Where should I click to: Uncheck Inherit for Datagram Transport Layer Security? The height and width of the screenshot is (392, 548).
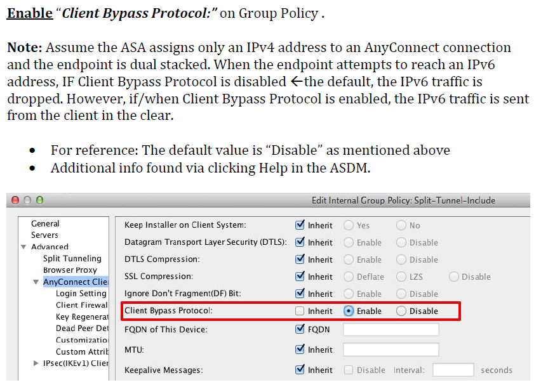[300, 242]
